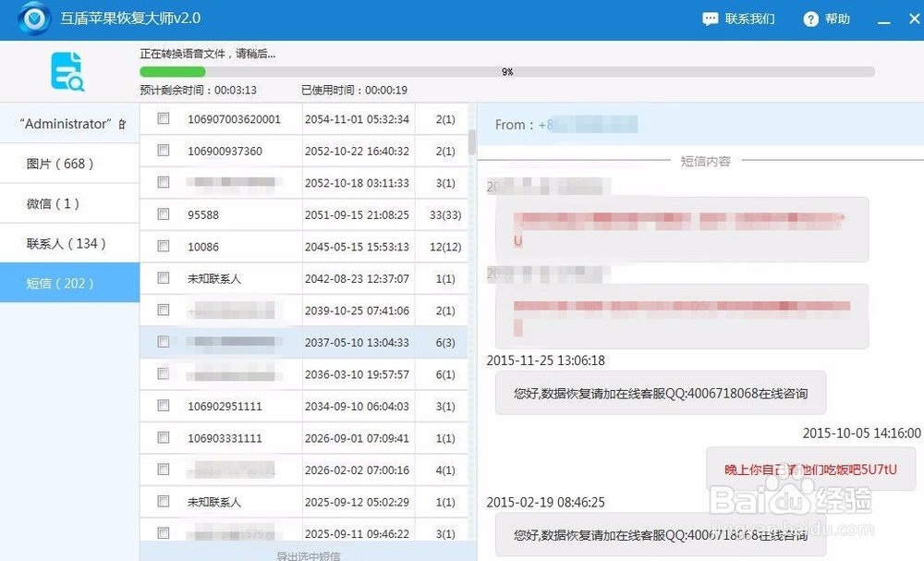Click the 互盾苹果恢复大师 logo icon

(33, 18)
